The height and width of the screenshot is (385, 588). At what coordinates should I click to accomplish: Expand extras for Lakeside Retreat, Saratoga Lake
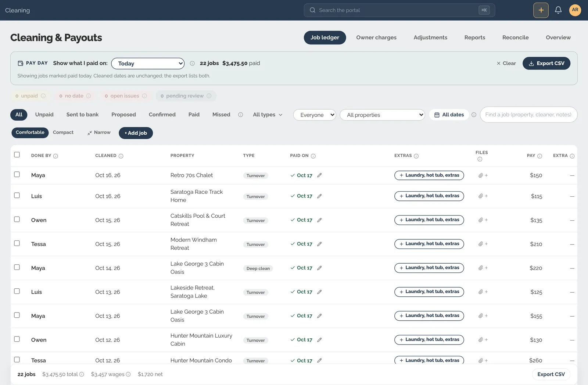point(429,292)
